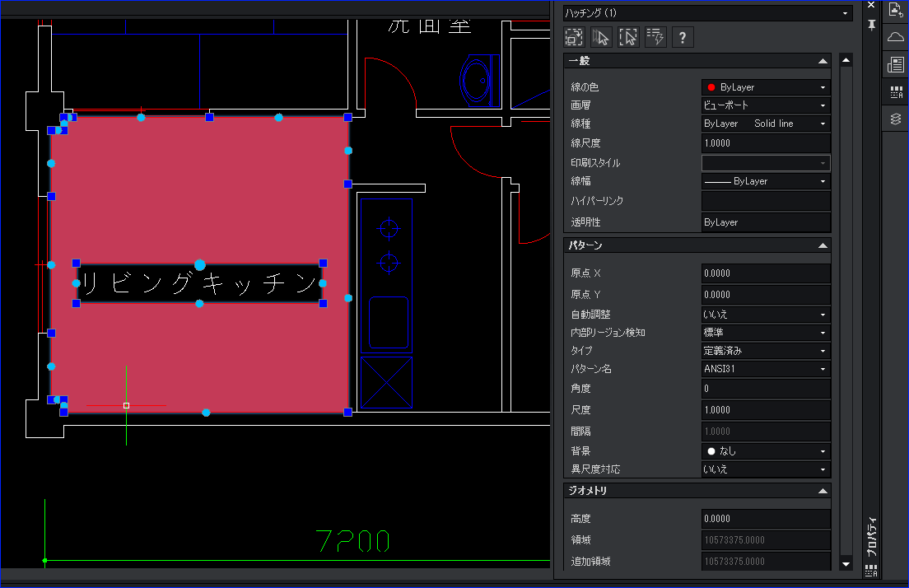This screenshot has width=909, height=588.
Task: Click the properties panel scroll down arrow
Action: point(846,563)
